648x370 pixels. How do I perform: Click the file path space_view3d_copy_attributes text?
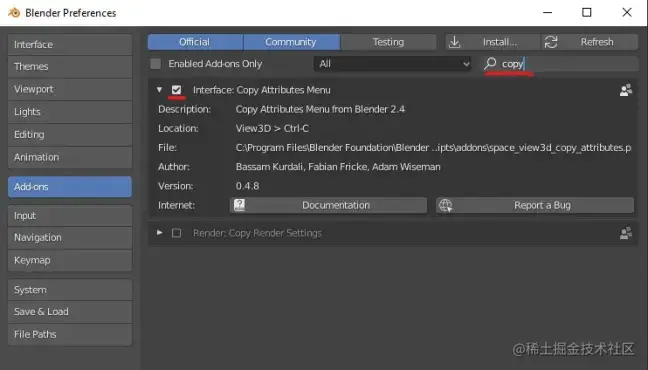tap(434, 148)
